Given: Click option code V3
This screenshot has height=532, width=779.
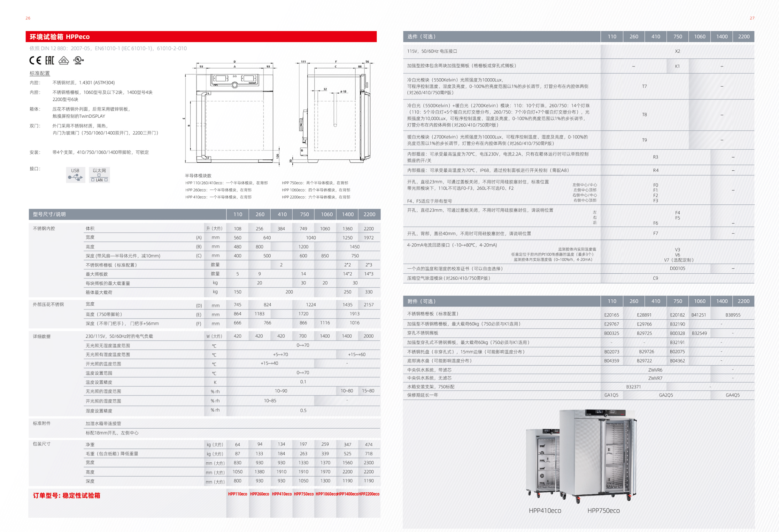Looking at the screenshot, I should (677, 250).
